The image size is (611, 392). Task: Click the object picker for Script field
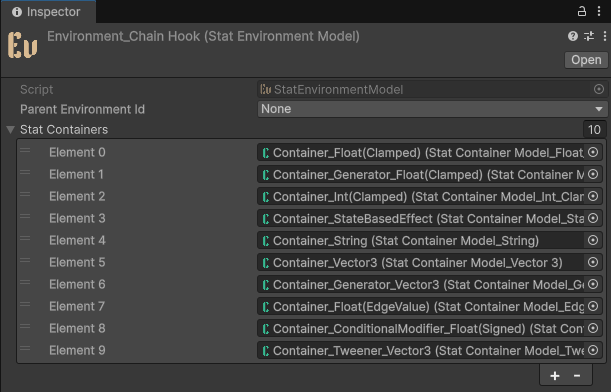[x=599, y=89]
